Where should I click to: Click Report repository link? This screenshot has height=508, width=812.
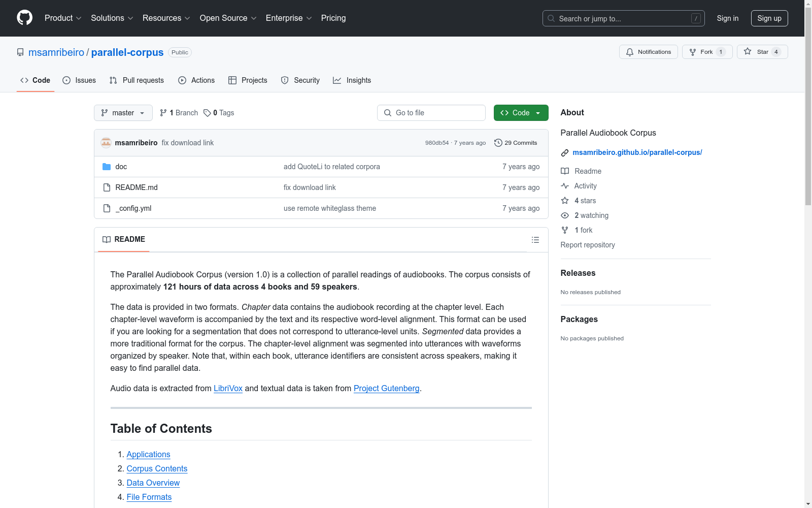[x=588, y=245]
